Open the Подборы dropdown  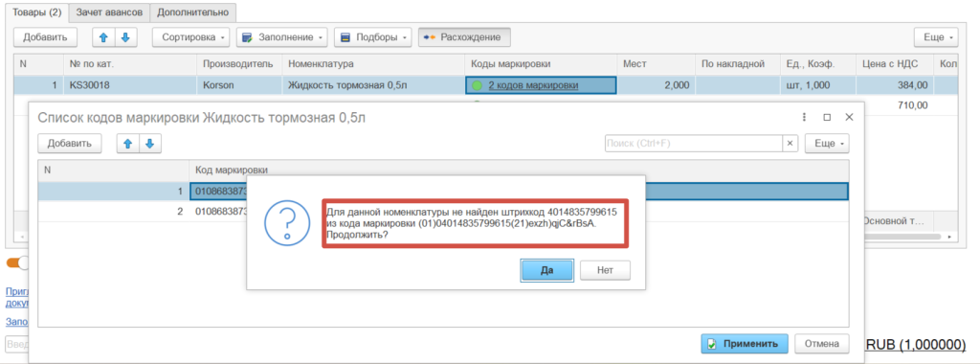tap(372, 37)
